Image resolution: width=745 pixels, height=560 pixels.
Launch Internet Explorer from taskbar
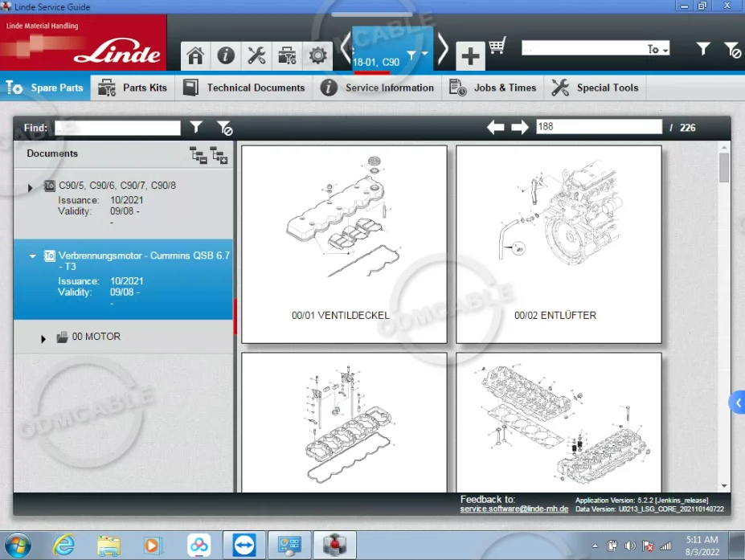point(63,545)
